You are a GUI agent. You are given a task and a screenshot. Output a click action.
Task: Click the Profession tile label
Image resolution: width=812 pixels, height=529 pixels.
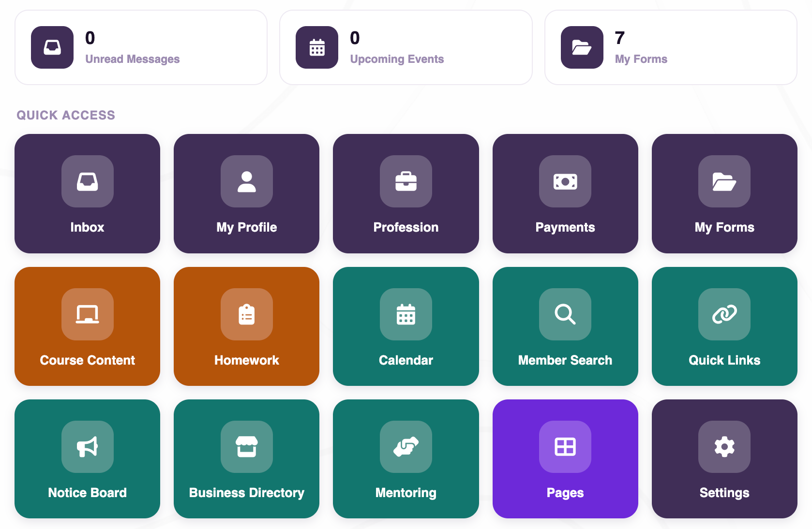pos(406,227)
